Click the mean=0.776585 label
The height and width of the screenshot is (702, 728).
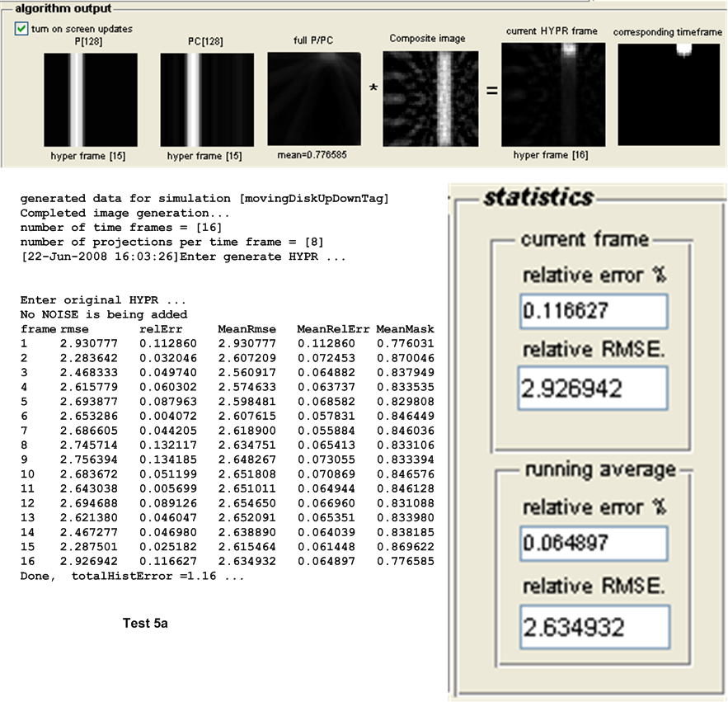pos(315,154)
